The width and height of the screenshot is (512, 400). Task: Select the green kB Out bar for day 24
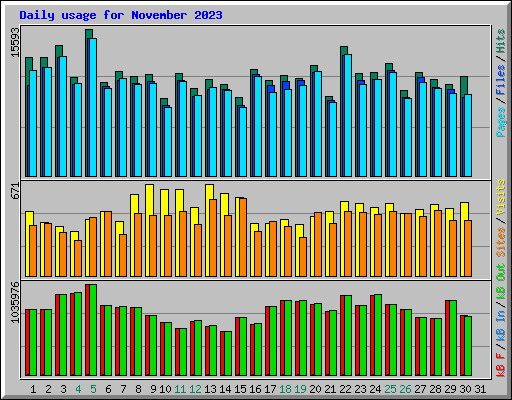[378, 335]
